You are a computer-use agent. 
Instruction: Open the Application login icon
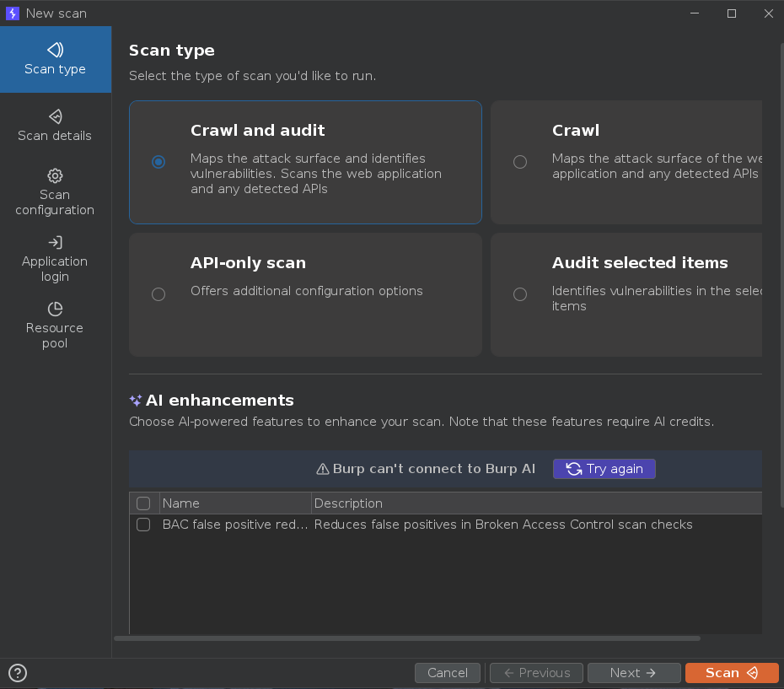point(55,243)
